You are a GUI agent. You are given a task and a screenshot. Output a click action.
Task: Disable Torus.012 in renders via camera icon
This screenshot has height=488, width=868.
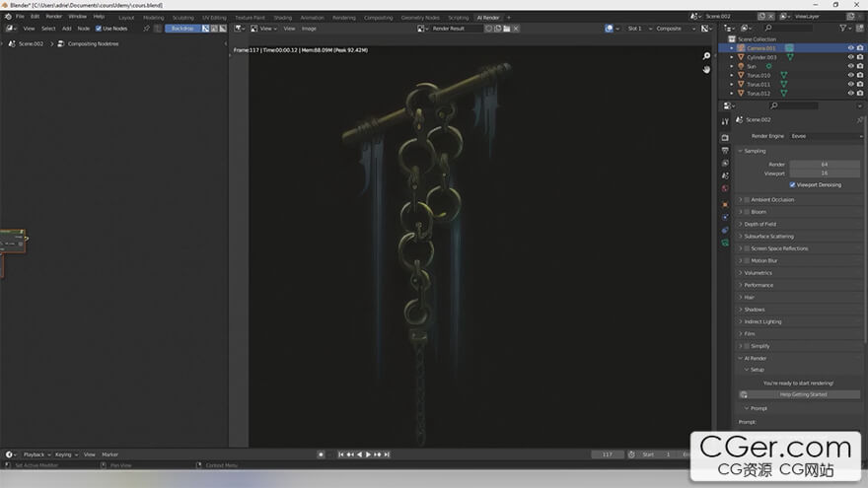pos(860,93)
